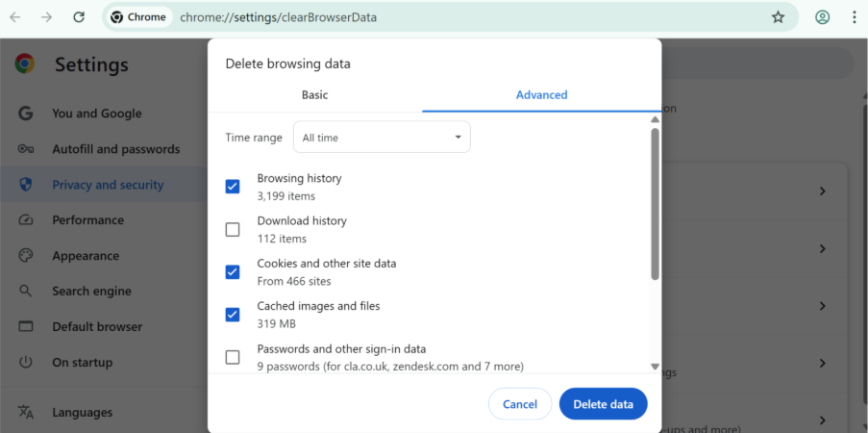The image size is (868, 433).
Task: Reload the page with the refresh icon
Action: click(79, 17)
